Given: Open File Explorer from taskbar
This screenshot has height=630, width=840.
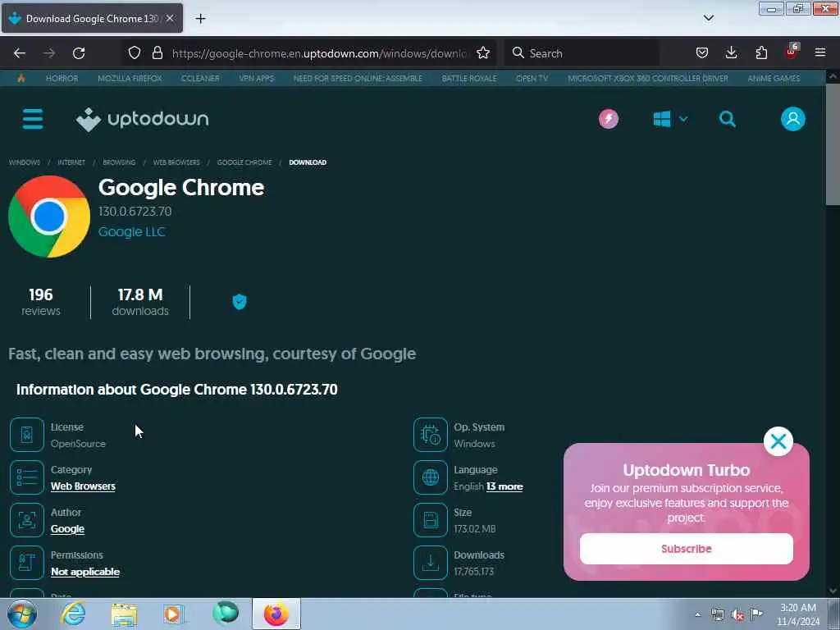Looking at the screenshot, I should pyautogui.click(x=125, y=614).
